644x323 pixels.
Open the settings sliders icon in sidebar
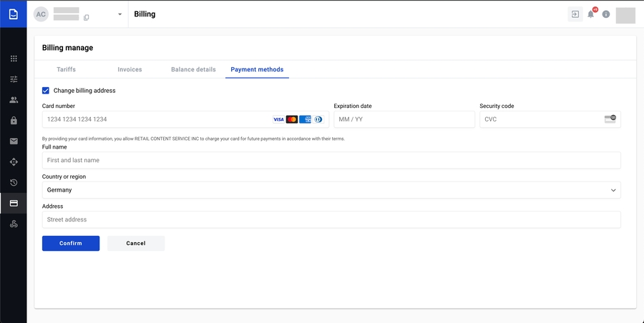pyautogui.click(x=14, y=79)
